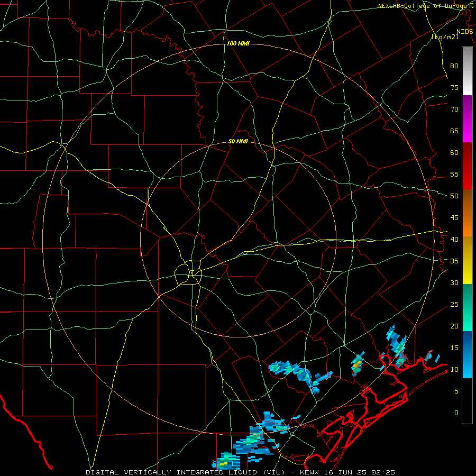Click the gray-white top segment of the color bar
This screenshot has width=476, height=476.
coord(467,71)
